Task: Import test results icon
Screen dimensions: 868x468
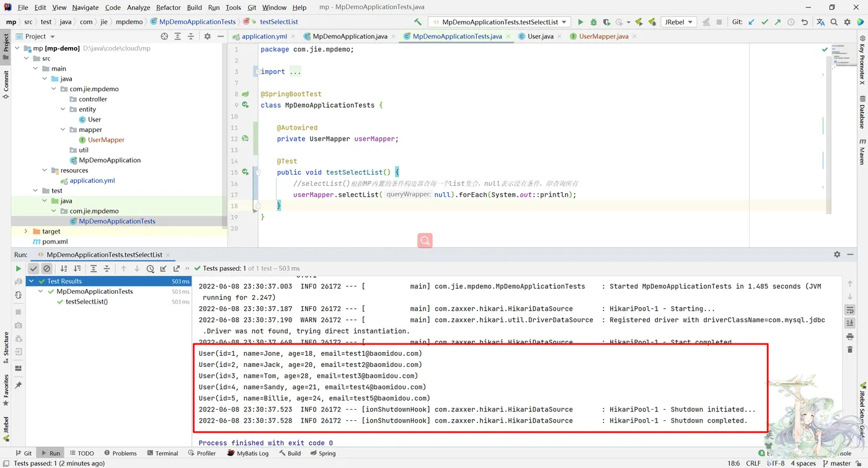Action: 163,268
